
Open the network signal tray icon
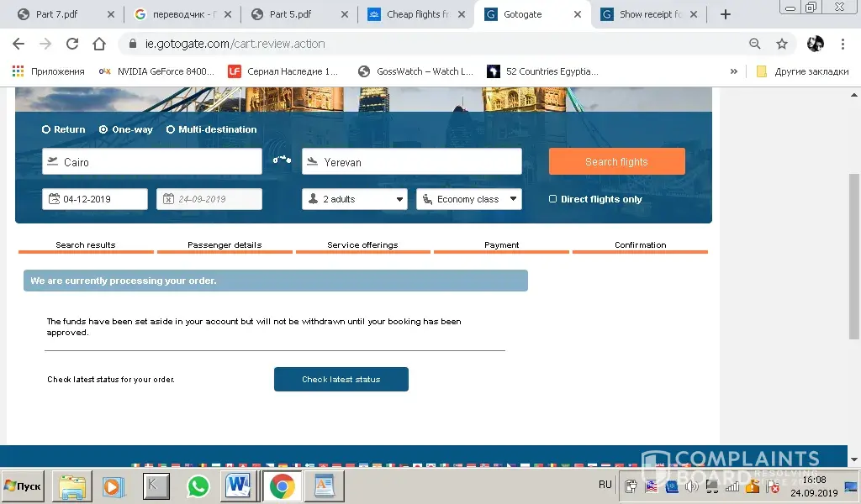732,486
